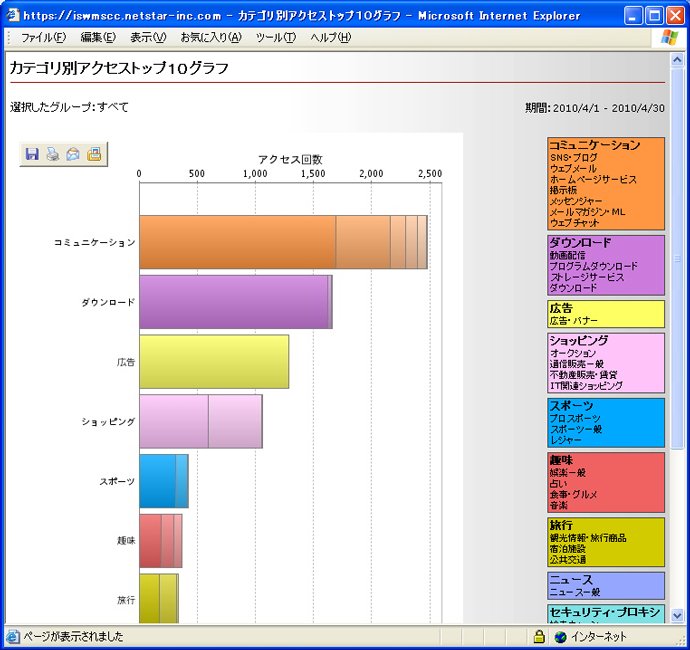Click the orange コミュニケーション bar's largest segment
The height and width of the screenshot is (650, 690).
238,242
